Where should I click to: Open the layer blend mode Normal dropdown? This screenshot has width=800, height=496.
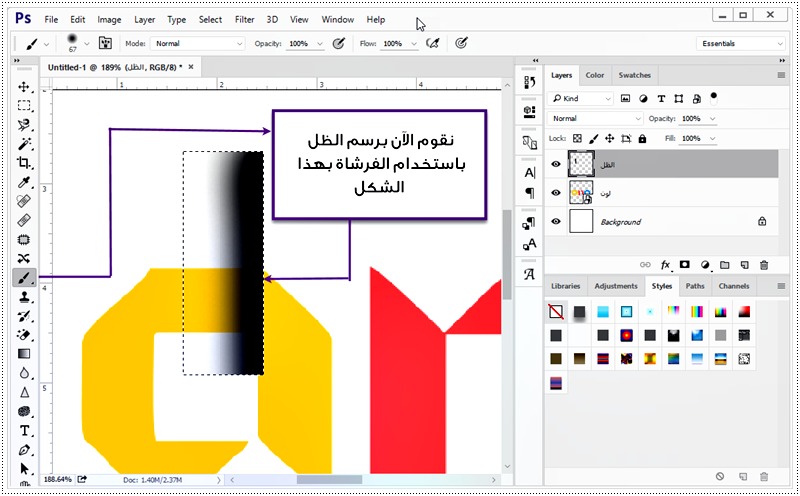595,118
